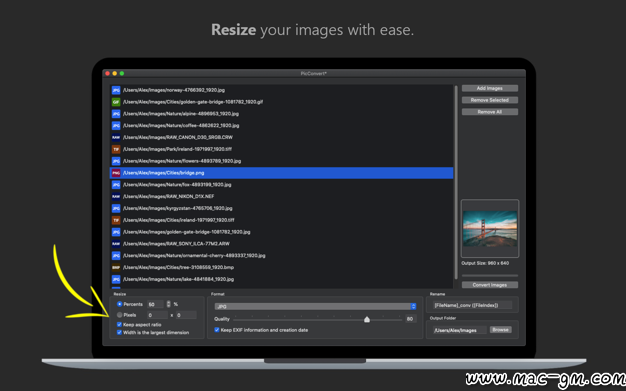This screenshot has height=391, width=626.
Task: Toggle Width is the largest dimension checkbox
Action: (x=119, y=332)
